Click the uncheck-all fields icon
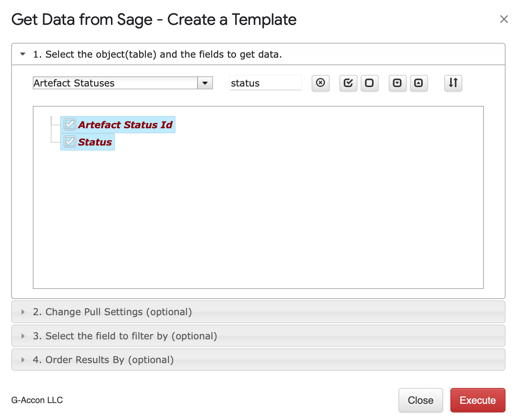This screenshot has width=521, height=420. tap(369, 83)
